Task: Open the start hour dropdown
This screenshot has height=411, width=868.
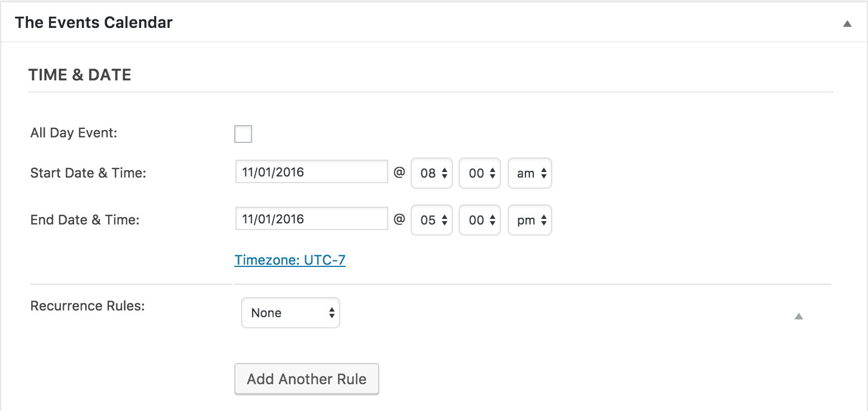Action: (x=431, y=174)
